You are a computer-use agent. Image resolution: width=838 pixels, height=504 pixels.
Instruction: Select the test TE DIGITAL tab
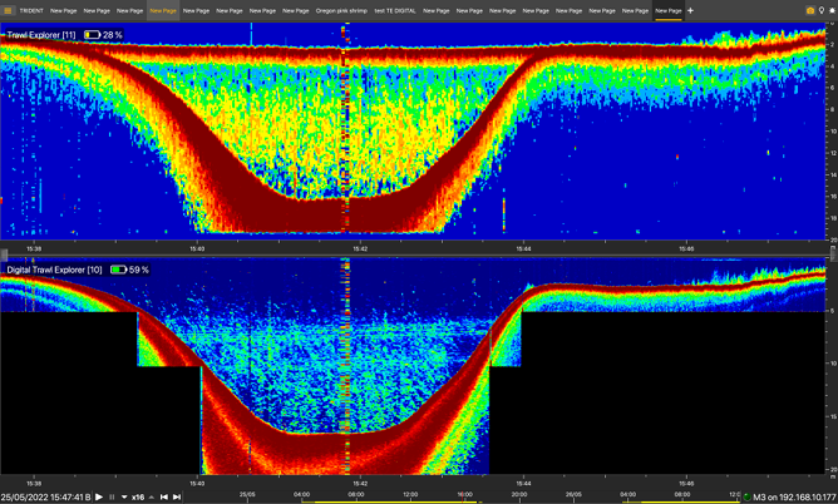click(395, 10)
